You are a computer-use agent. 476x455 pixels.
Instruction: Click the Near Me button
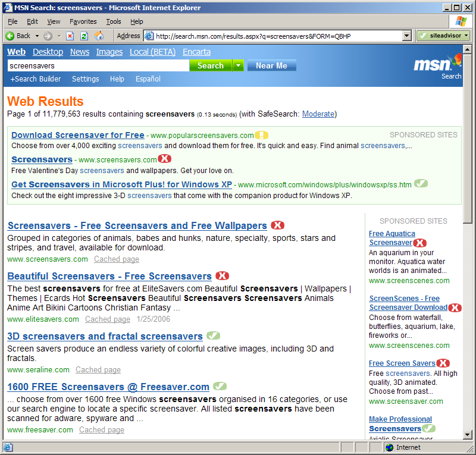coord(271,65)
